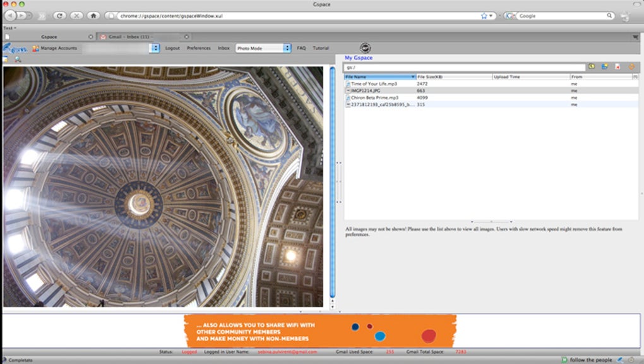Click Logout in Gspace toolbar
644x364 pixels.
pyautogui.click(x=172, y=48)
